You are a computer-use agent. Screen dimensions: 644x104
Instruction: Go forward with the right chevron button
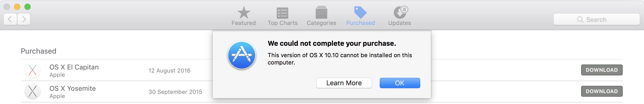coord(24,19)
